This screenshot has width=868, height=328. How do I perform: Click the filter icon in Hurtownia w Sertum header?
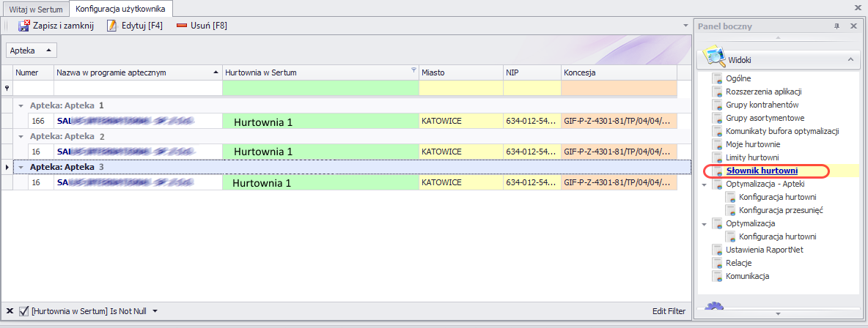413,71
